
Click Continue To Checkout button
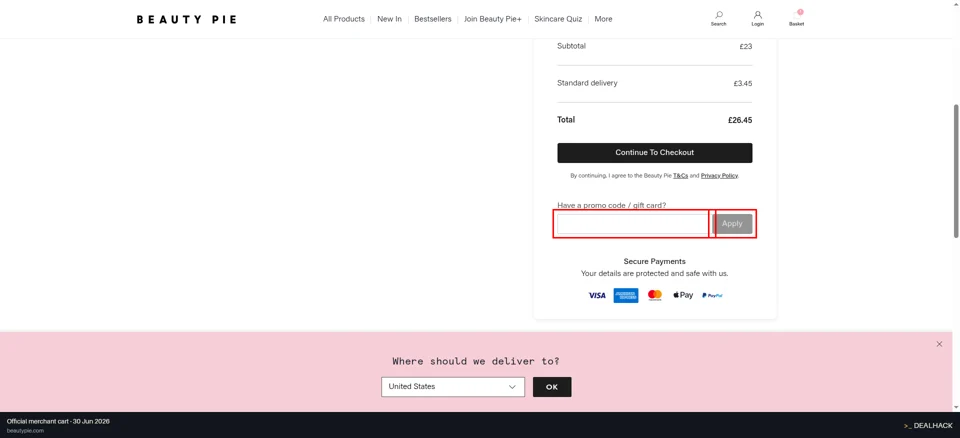[654, 153]
